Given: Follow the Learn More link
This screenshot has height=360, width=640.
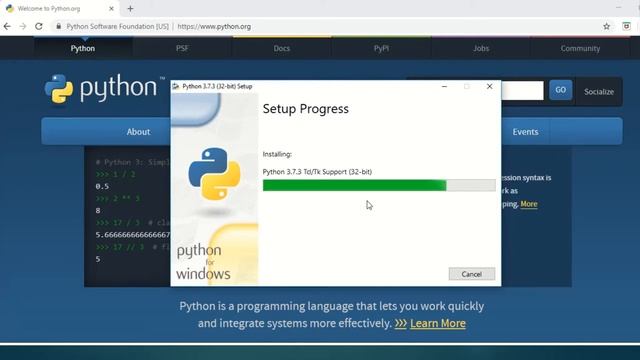Looking at the screenshot, I should (438, 323).
